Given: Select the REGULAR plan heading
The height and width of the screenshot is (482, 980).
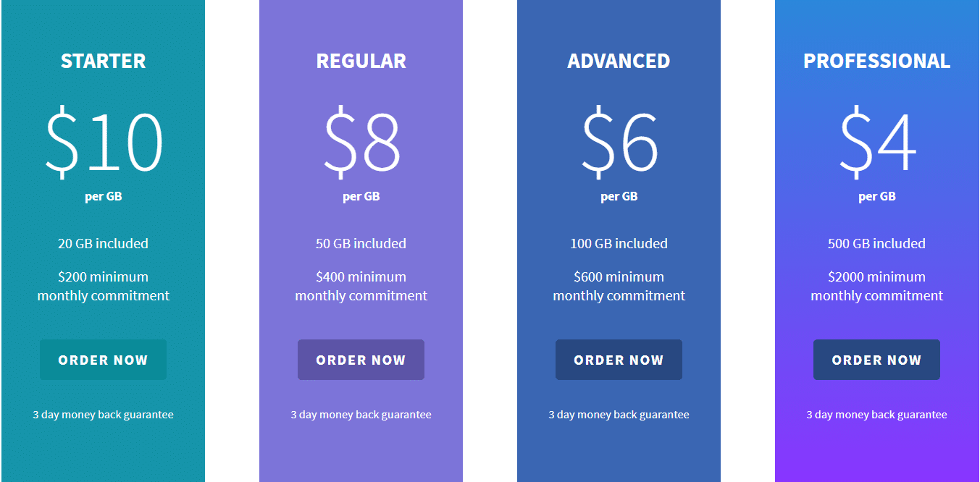Looking at the screenshot, I should click(361, 61).
